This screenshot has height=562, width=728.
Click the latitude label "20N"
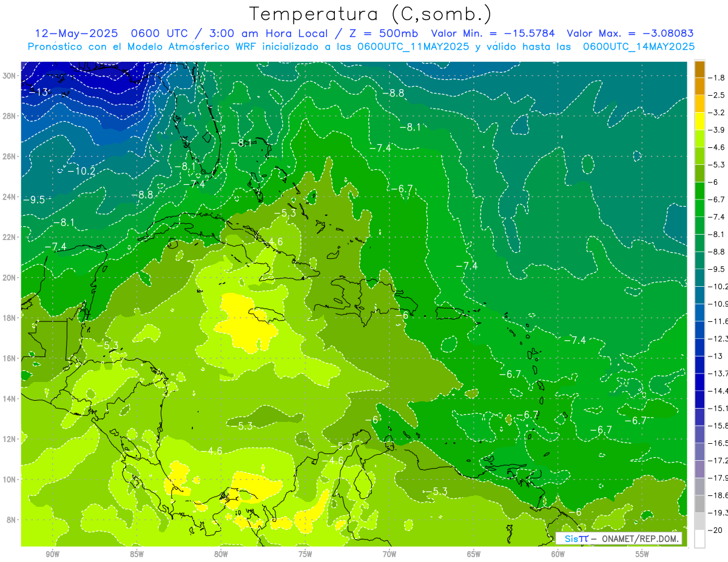(x=10, y=278)
